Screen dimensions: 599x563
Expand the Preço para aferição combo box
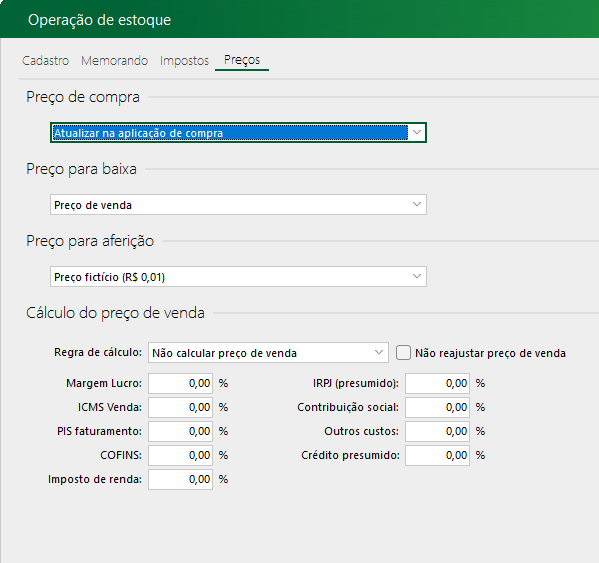click(238, 277)
